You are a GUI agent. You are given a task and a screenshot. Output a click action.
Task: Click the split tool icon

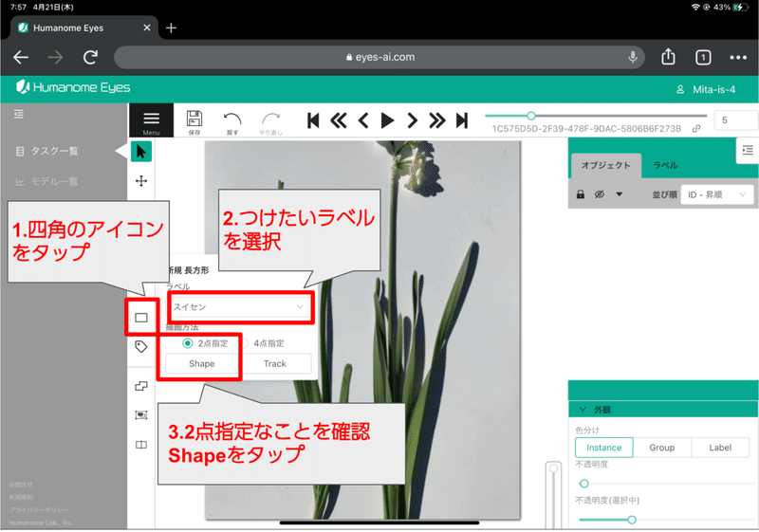pyautogui.click(x=141, y=445)
